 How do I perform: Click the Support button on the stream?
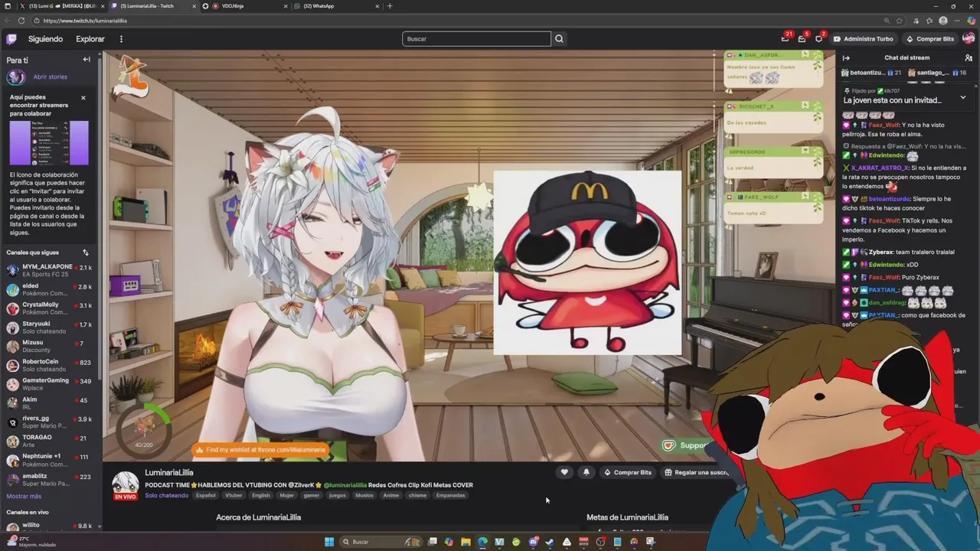click(686, 445)
